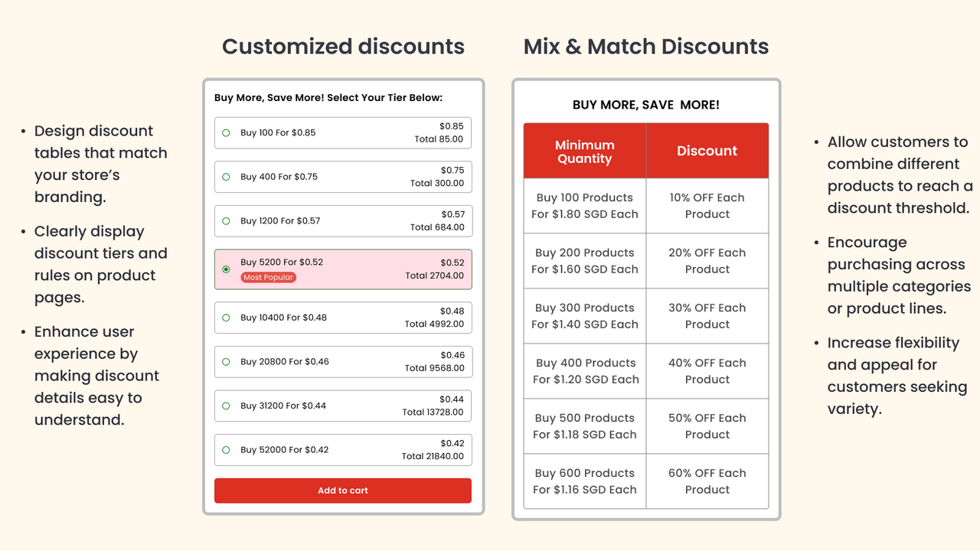Click the BUY MORE, SAVE MORE title
The image size is (980, 551).
[x=645, y=105]
